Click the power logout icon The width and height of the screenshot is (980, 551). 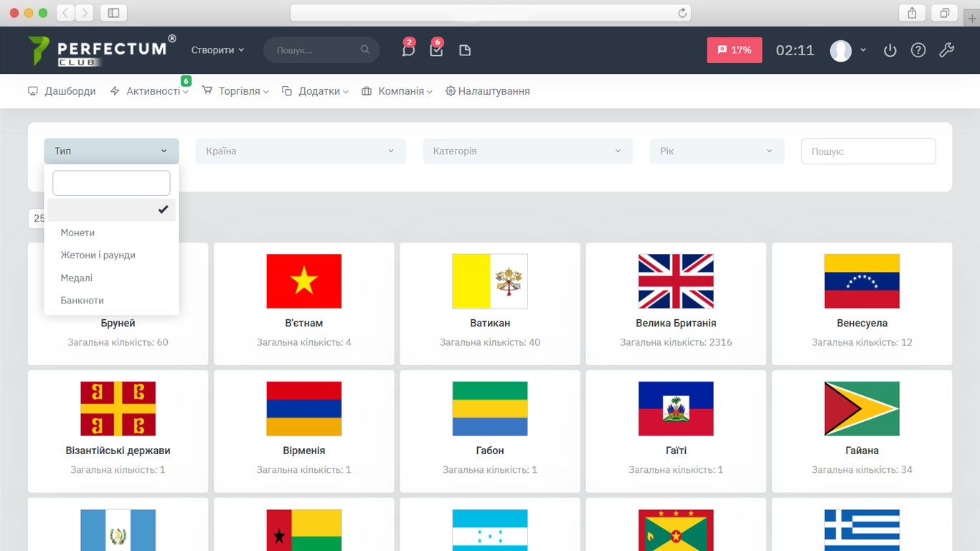(x=890, y=50)
